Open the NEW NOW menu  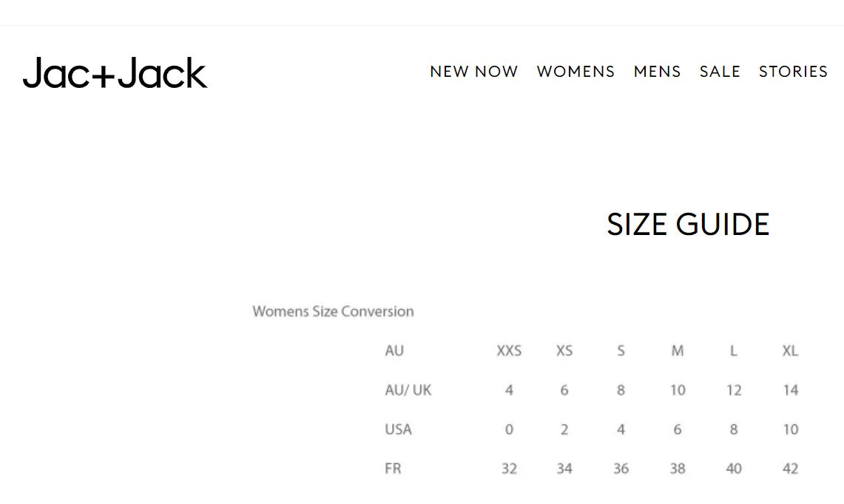click(x=473, y=72)
